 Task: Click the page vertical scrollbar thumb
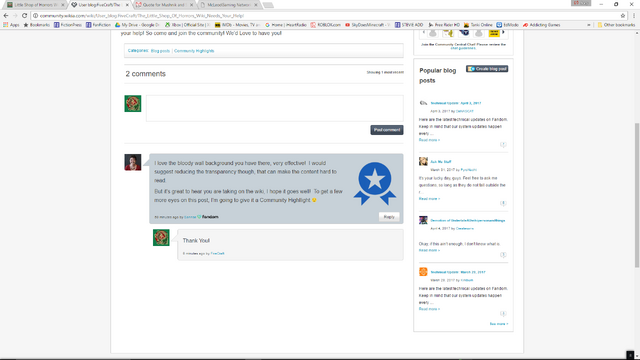(x=637, y=195)
